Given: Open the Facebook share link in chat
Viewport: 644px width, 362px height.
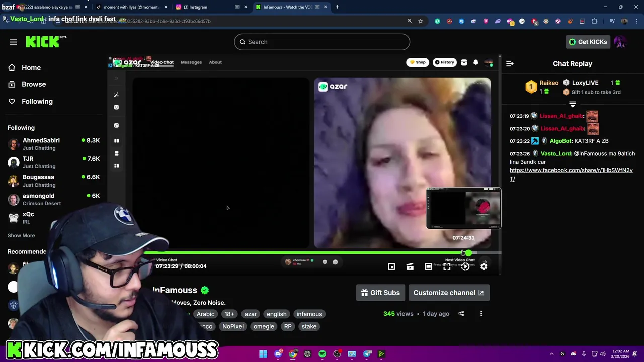Looking at the screenshot, I should point(571,174).
